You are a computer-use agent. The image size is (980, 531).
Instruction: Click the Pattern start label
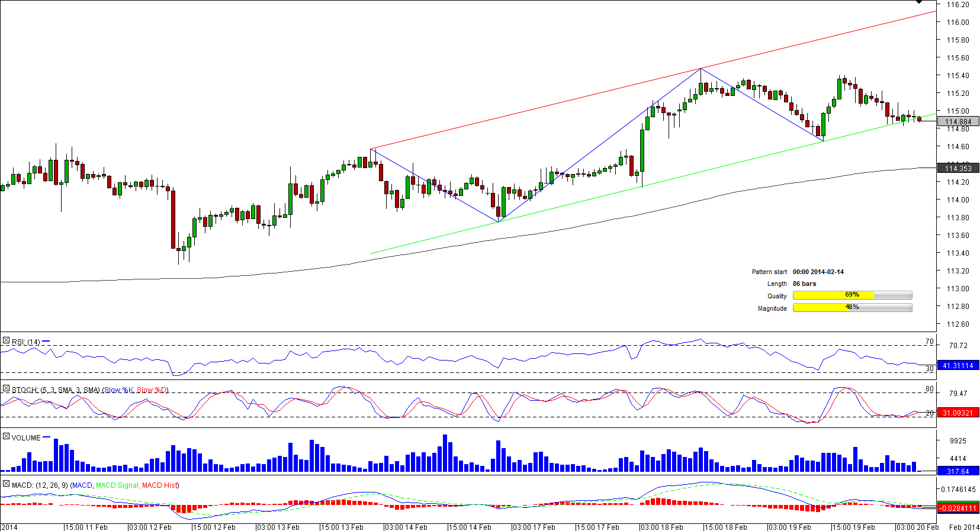coord(769,272)
